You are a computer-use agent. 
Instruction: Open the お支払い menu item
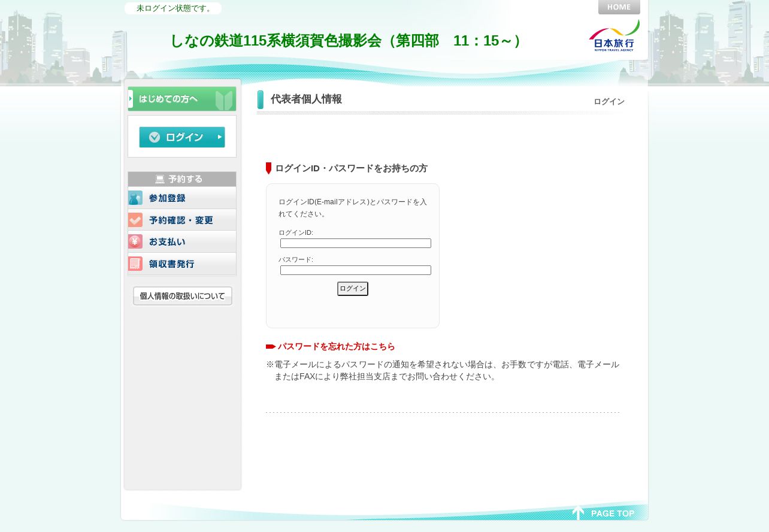pos(182,241)
